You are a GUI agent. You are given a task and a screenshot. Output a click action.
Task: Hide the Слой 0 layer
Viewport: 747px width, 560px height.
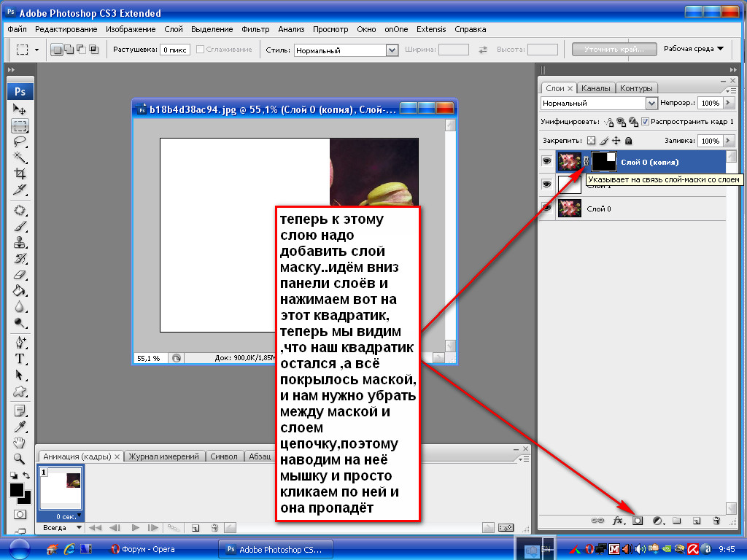(x=546, y=208)
